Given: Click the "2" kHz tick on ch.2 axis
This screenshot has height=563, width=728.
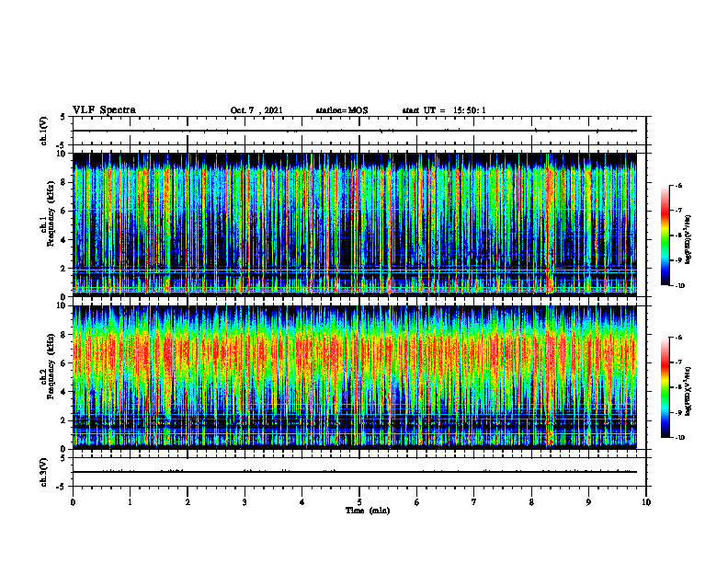Looking at the screenshot, I should [64, 420].
